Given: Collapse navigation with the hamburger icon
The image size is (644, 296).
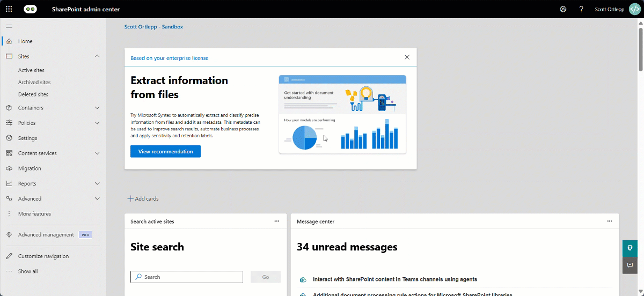Looking at the screenshot, I should pyautogui.click(x=9, y=26).
